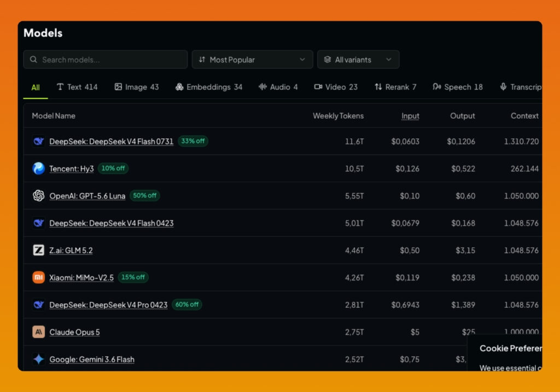560x392 pixels.
Task: Switch to the Audio 4 tab
Action: 278,87
